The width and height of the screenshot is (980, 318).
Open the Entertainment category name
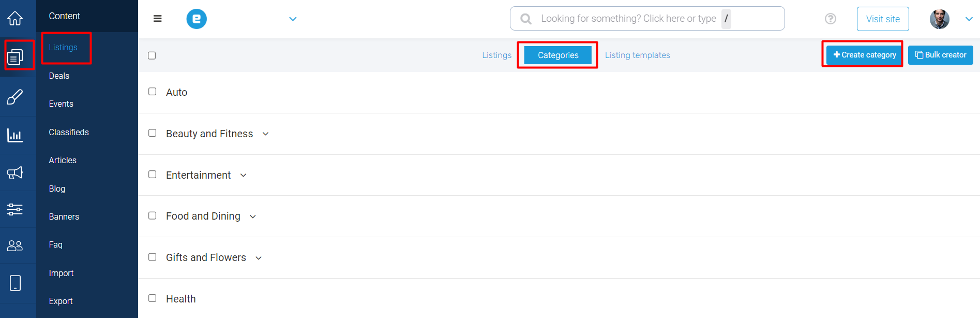click(199, 175)
